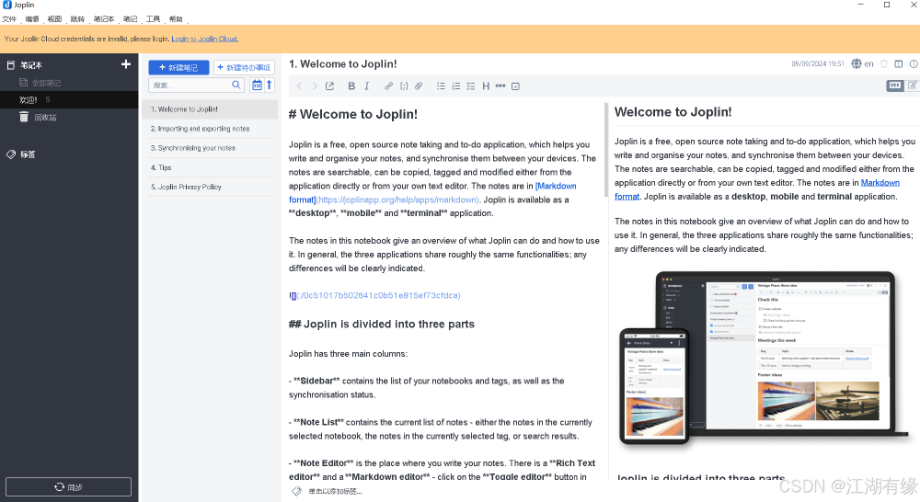Open the 跳转 menu
This screenshot has height=502, width=920.
78,19
